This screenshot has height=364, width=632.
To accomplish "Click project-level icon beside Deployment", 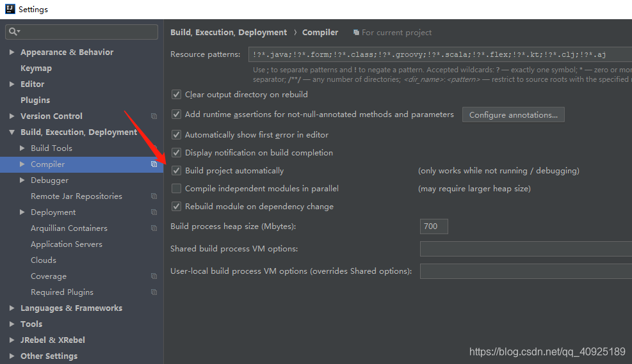I will pos(154,212).
